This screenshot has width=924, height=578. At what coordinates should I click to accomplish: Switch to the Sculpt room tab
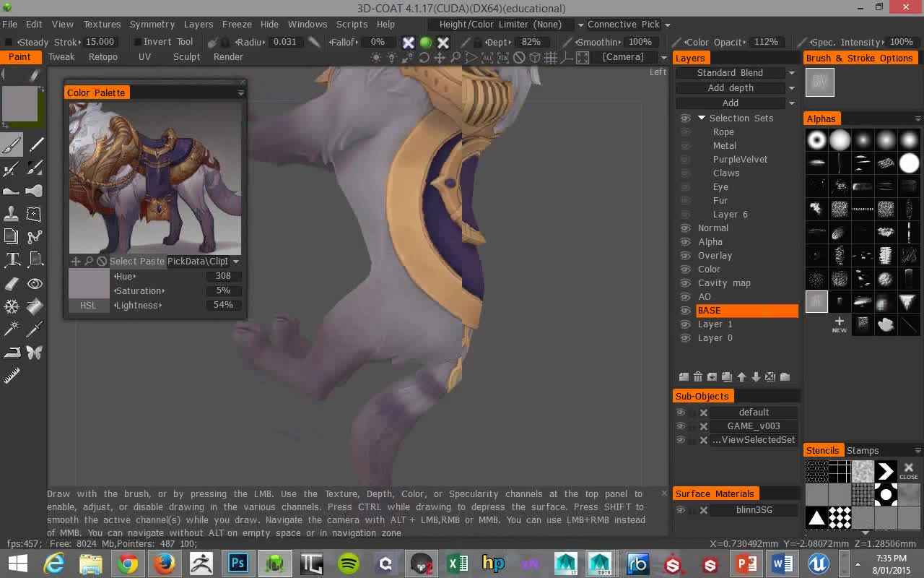pyautogui.click(x=186, y=57)
